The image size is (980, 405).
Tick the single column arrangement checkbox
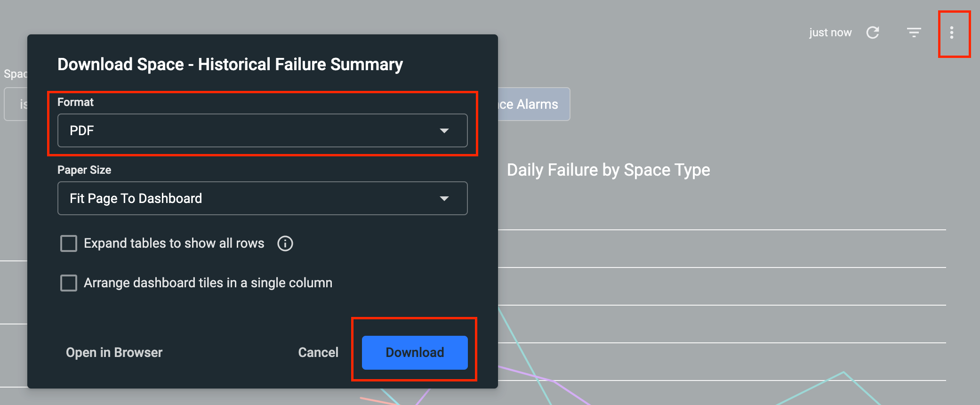69,283
